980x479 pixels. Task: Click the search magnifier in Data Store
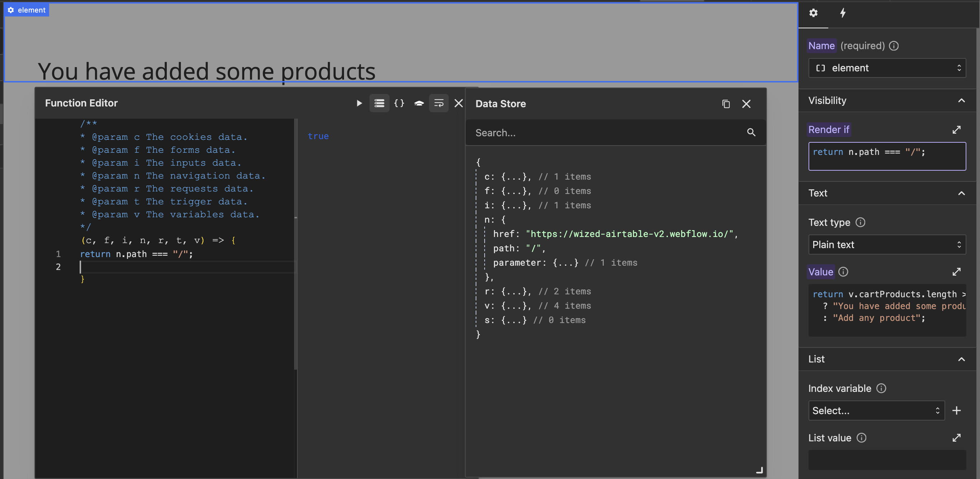click(x=751, y=132)
